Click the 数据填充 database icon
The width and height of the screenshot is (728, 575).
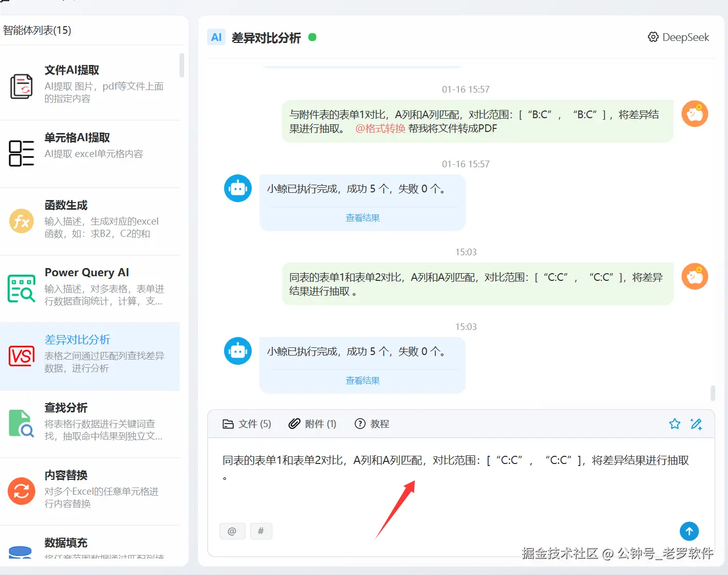coord(21,552)
